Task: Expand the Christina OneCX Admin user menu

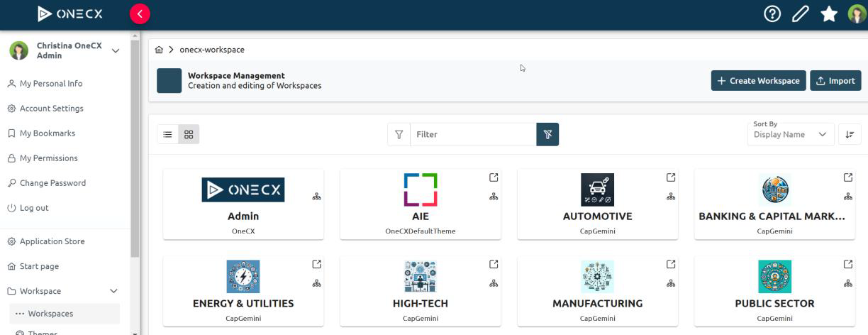Action: [116, 50]
